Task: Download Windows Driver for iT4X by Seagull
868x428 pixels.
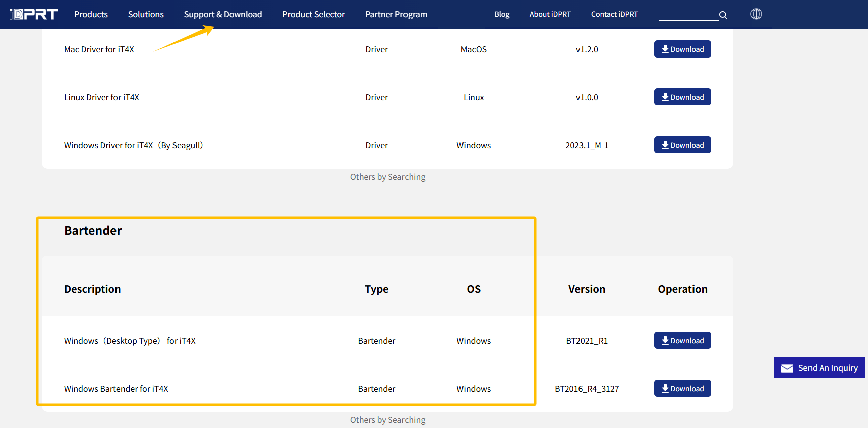Action: (x=682, y=145)
